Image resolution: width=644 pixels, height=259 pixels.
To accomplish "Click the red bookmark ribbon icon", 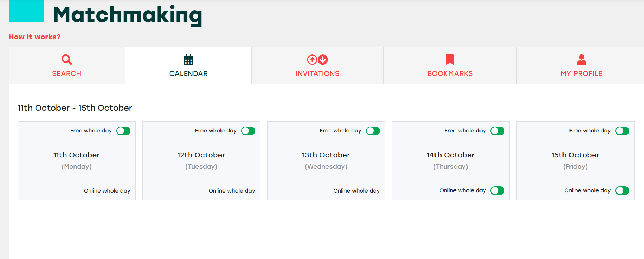I will tap(450, 60).
